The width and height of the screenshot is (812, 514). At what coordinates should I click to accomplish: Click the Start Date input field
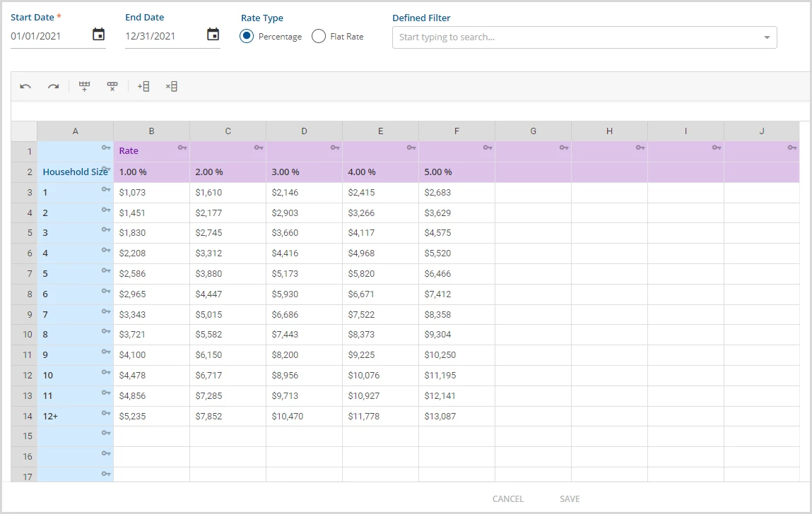pos(49,36)
